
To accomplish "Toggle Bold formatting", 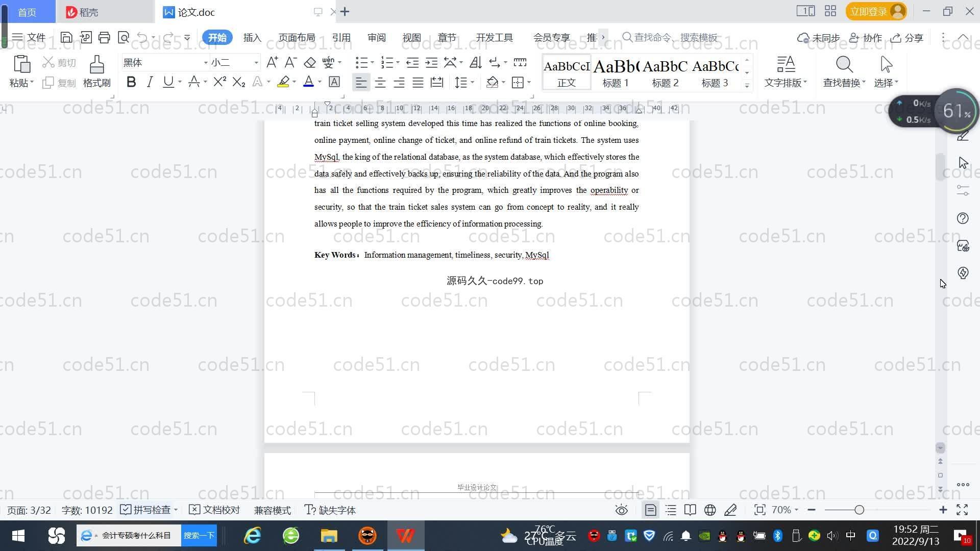I will [131, 82].
